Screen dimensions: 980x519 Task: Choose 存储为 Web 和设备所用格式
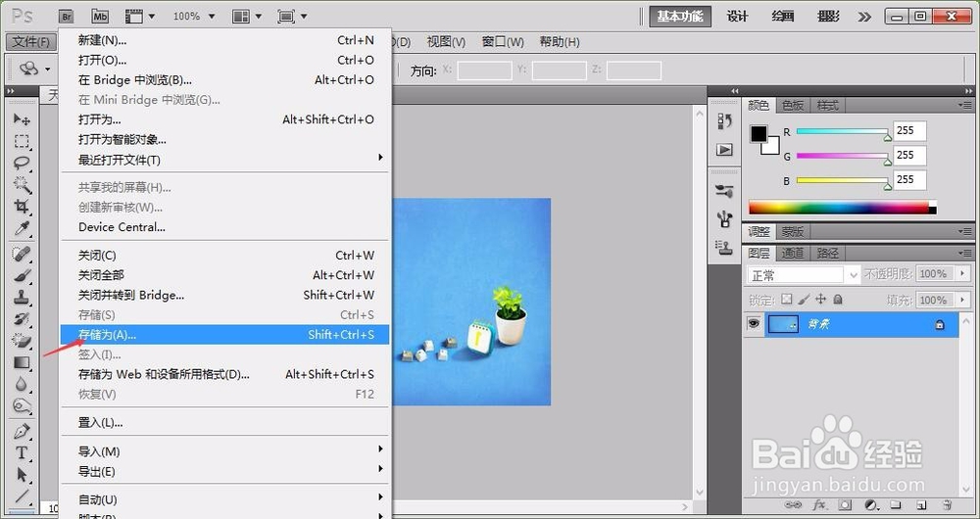click(225, 374)
